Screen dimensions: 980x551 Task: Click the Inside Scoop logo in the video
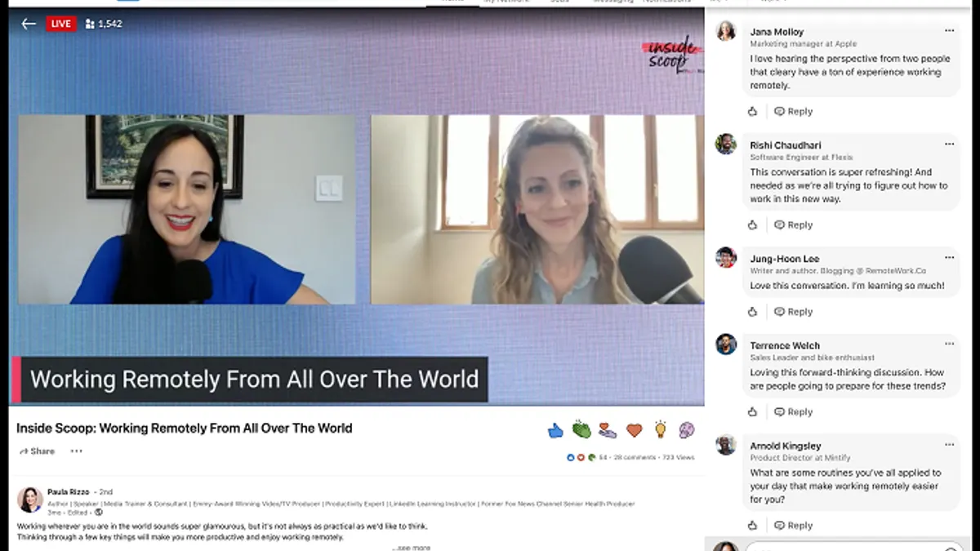coord(671,54)
